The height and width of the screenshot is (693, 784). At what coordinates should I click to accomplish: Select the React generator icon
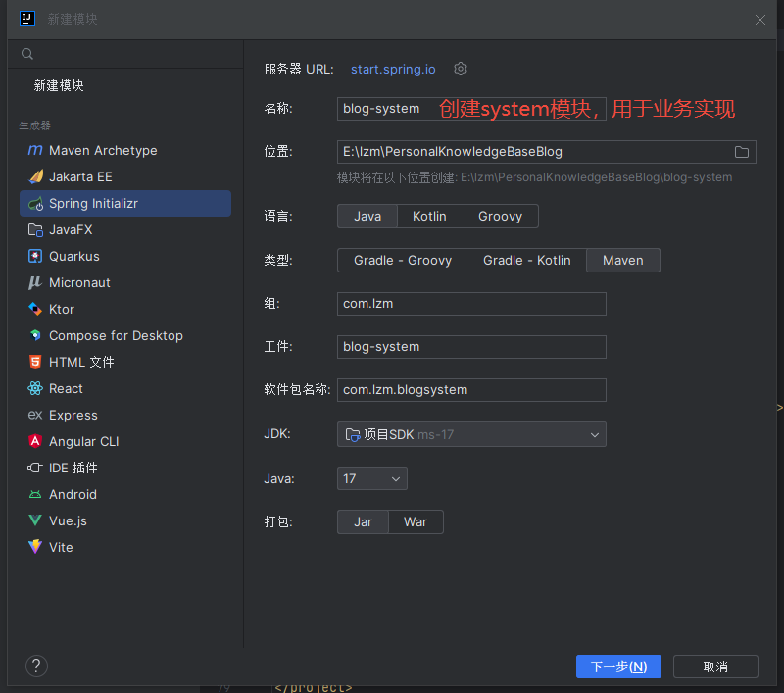[35, 388]
